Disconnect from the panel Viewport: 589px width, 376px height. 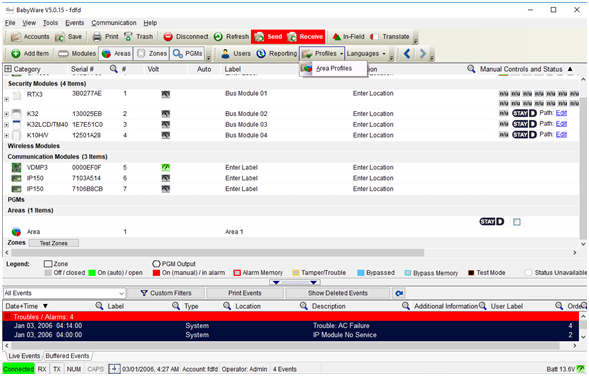click(186, 37)
